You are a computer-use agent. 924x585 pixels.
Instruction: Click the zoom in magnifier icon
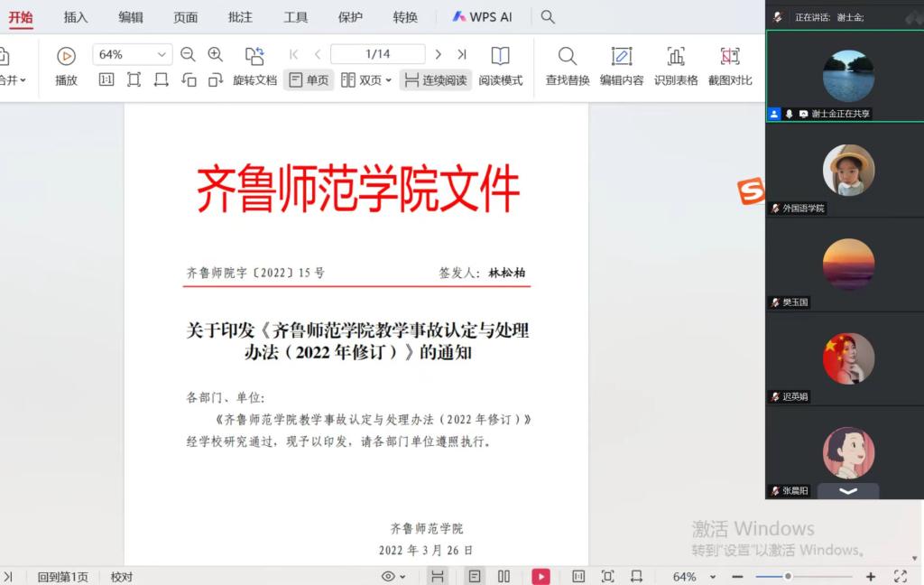[x=215, y=54]
